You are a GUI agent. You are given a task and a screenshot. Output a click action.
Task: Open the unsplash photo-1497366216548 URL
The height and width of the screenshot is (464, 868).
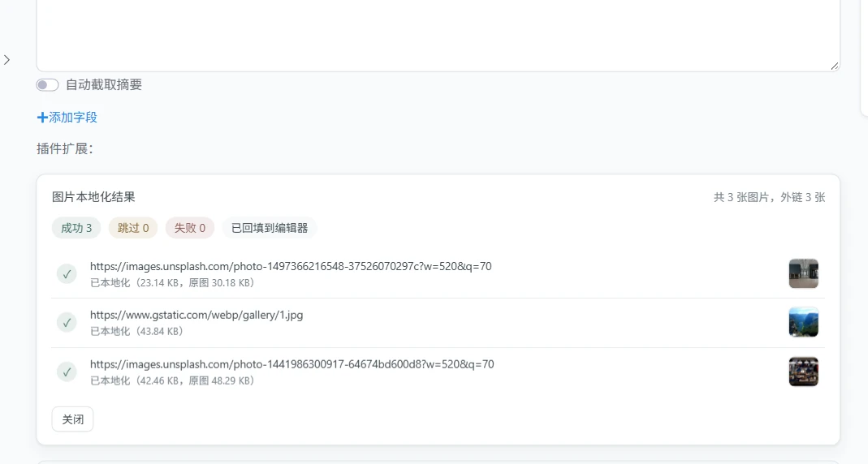(291, 266)
